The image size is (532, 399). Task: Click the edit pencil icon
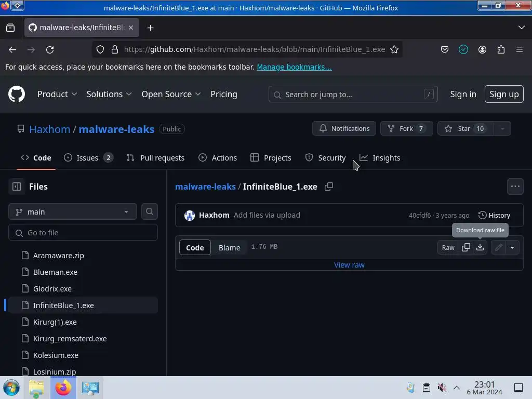(x=498, y=247)
